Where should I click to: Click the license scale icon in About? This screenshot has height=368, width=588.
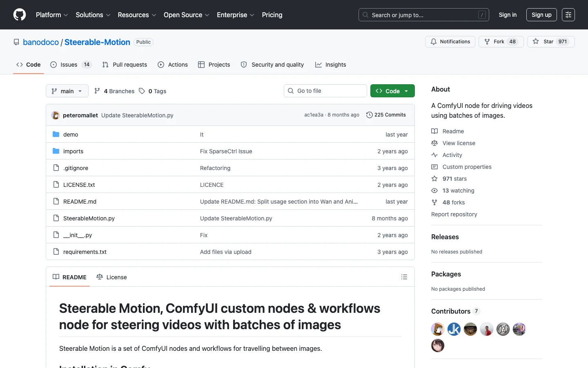click(x=434, y=143)
